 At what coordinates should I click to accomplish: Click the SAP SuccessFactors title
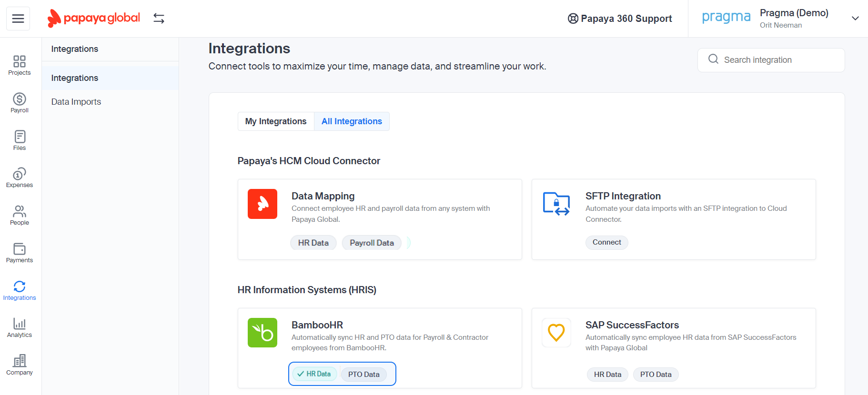coord(632,325)
